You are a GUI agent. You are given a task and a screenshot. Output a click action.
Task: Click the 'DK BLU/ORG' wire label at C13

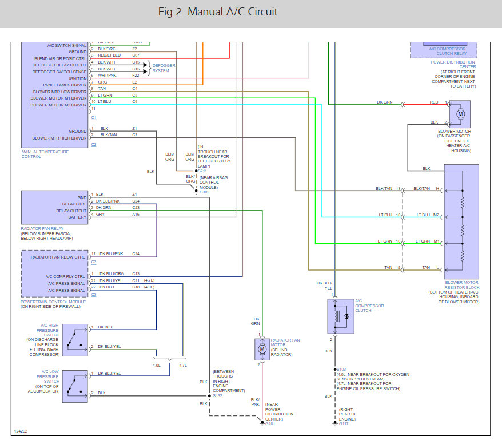click(x=111, y=273)
